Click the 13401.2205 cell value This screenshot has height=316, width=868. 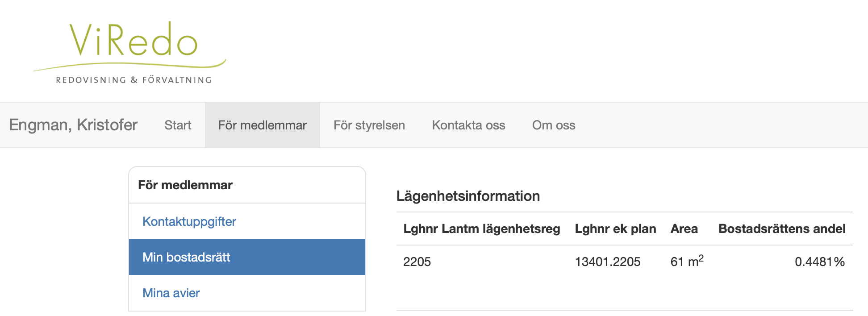coord(607,262)
